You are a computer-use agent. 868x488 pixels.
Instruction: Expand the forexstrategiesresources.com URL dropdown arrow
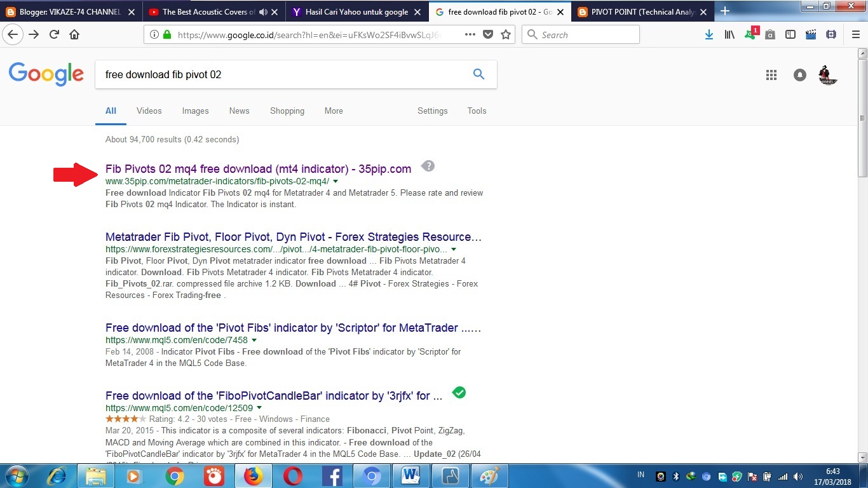click(454, 250)
